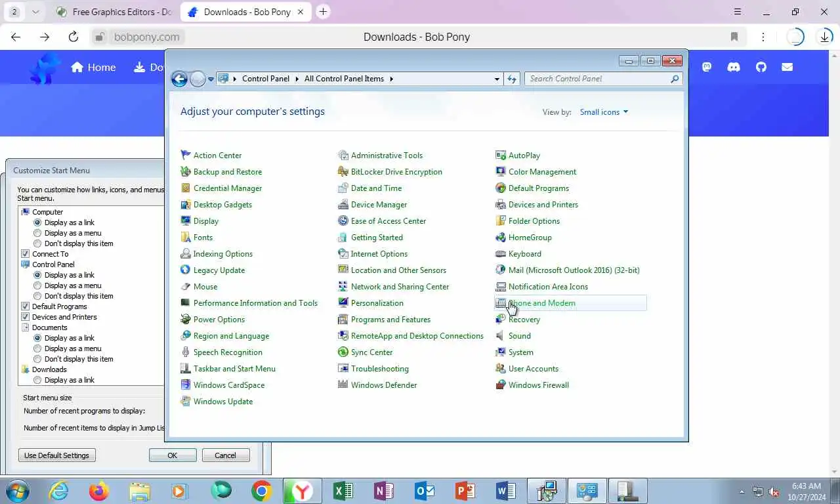
Task: Open the Action Center flag icon
Action: pos(186,156)
